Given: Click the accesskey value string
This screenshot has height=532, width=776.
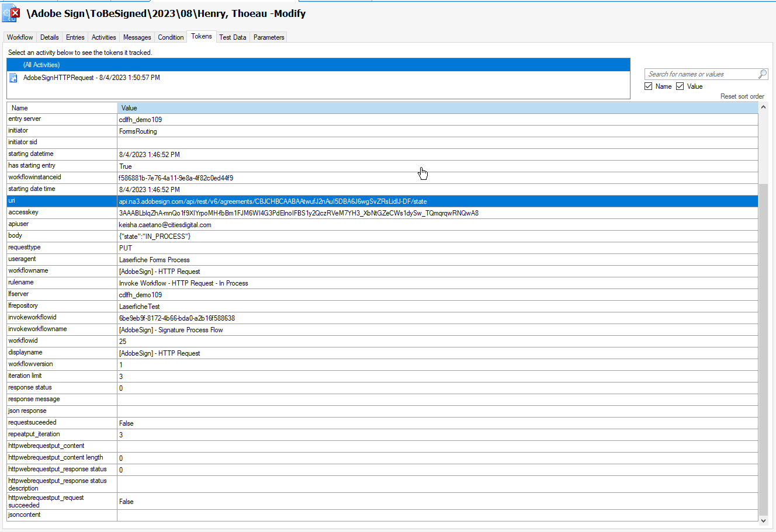Looking at the screenshot, I should [299, 213].
